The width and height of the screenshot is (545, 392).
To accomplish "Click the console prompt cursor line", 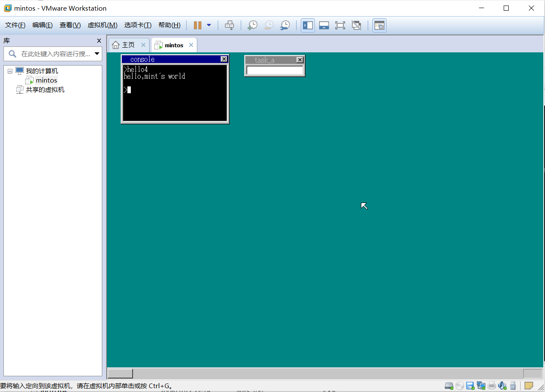I will pyautogui.click(x=127, y=90).
